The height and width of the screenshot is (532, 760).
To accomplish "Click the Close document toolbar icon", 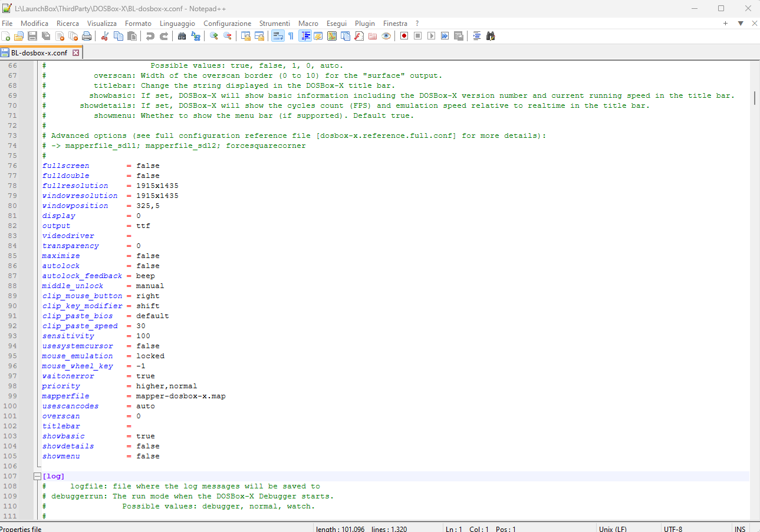I will [60, 36].
